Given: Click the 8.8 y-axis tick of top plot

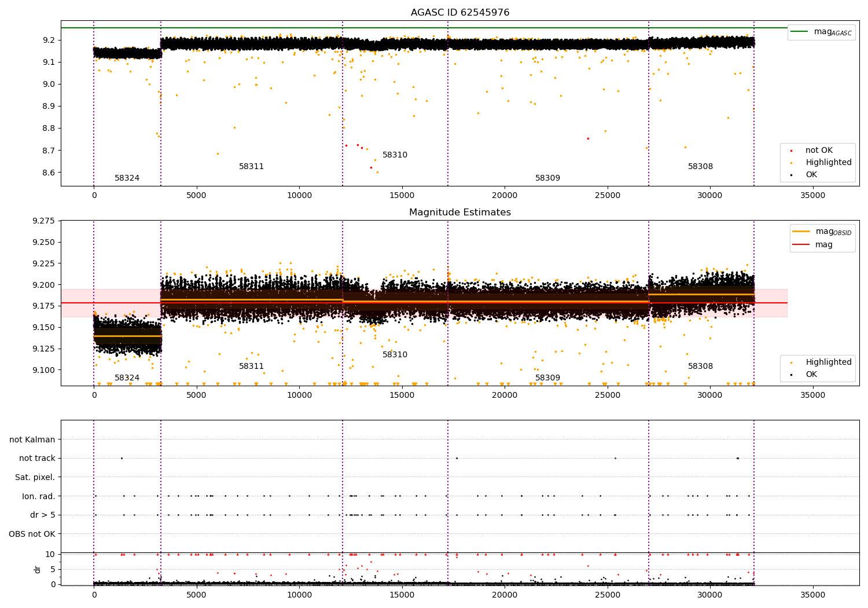Looking at the screenshot, I should click(x=49, y=129).
